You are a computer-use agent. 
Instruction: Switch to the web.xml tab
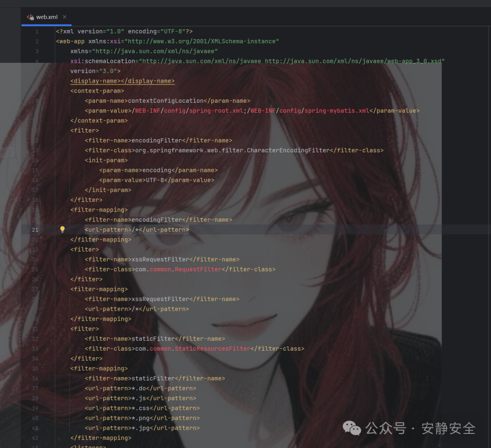pos(47,17)
